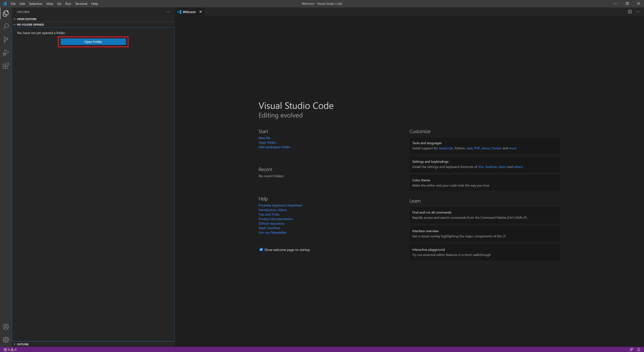Click the New file link
The image size is (644, 352).
tap(264, 138)
